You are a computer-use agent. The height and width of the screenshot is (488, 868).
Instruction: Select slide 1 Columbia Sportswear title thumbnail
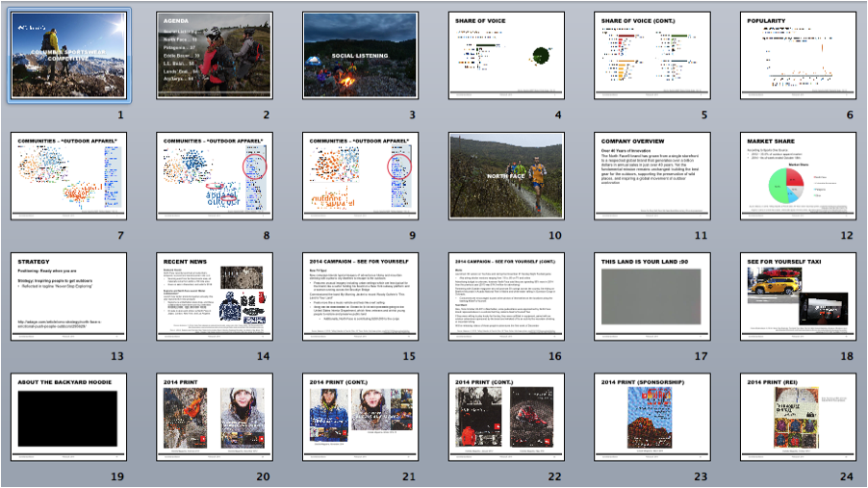(68, 55)
